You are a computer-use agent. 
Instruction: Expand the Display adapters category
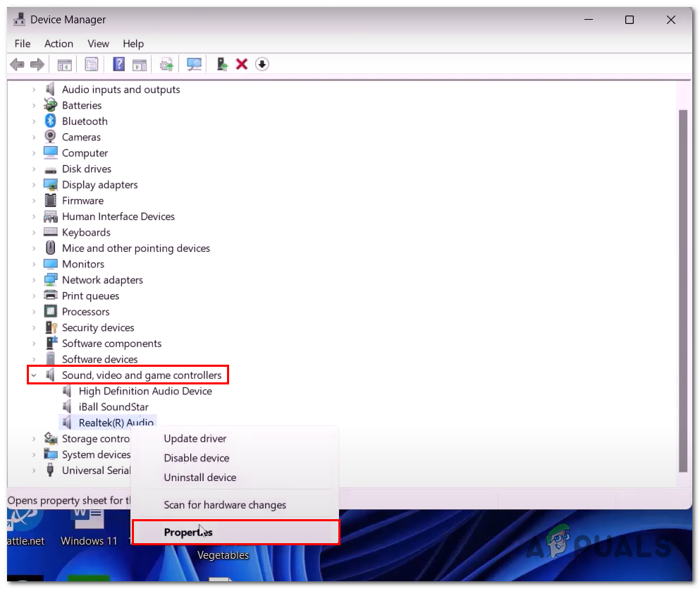pos(33,184)
